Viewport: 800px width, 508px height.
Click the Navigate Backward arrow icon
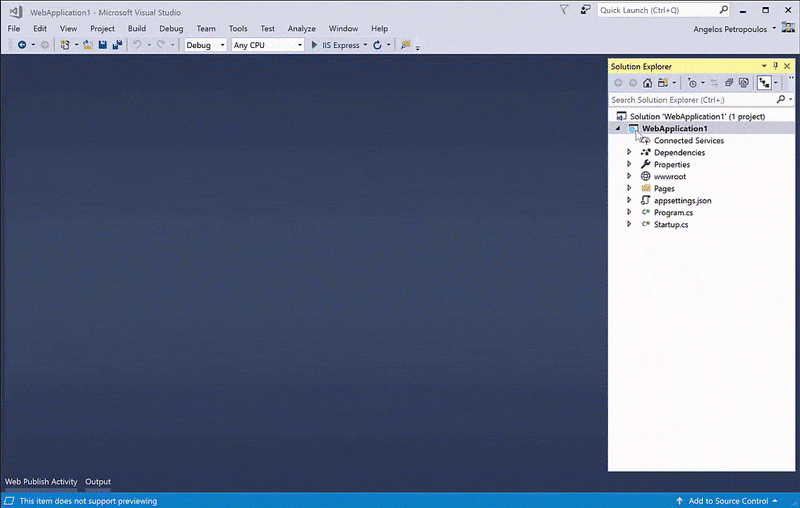coord(21,45)
